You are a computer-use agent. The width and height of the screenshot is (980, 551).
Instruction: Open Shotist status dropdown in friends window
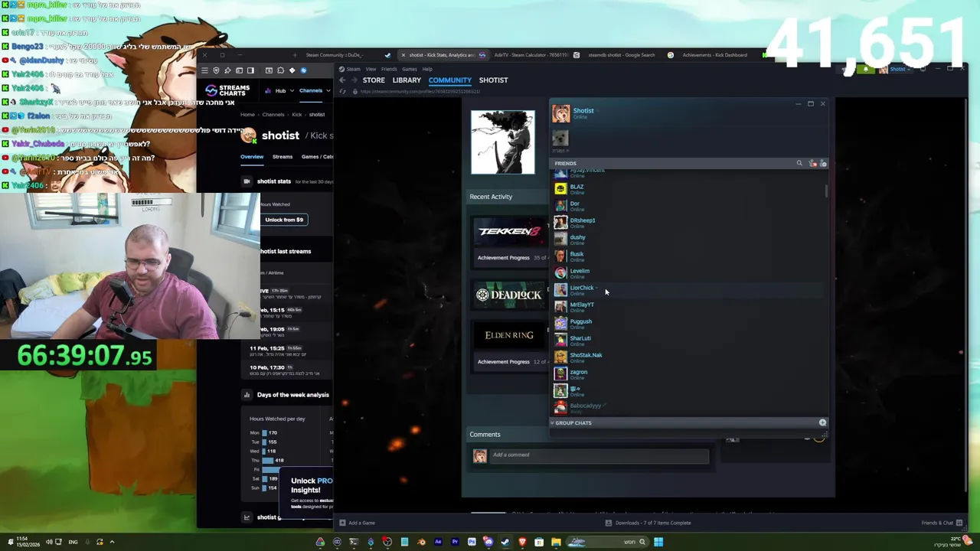point(597,110)
